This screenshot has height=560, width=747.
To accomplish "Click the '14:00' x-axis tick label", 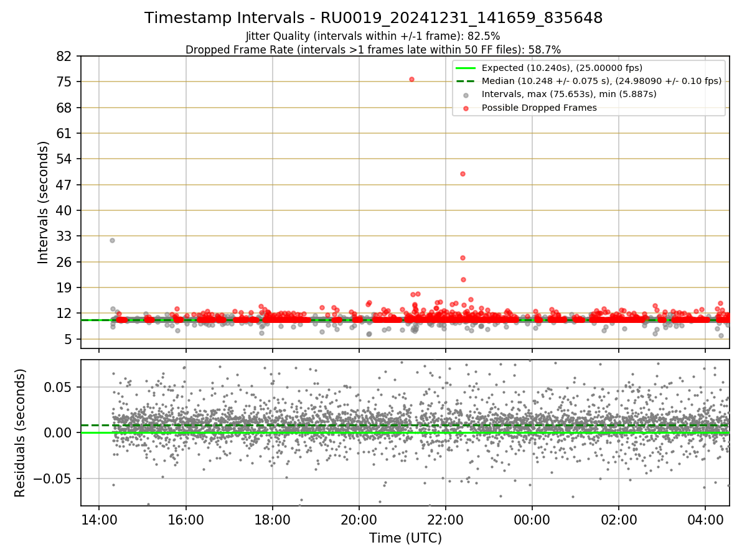I will (x=99, y=519).
